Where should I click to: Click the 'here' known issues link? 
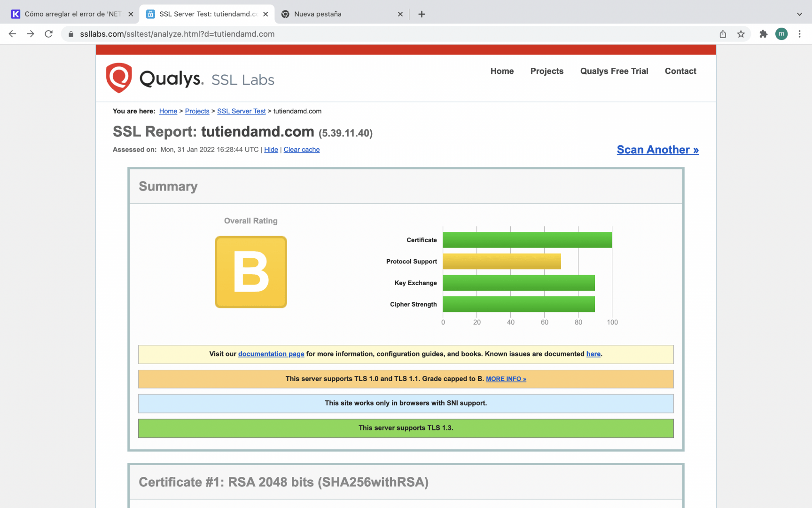593,354
